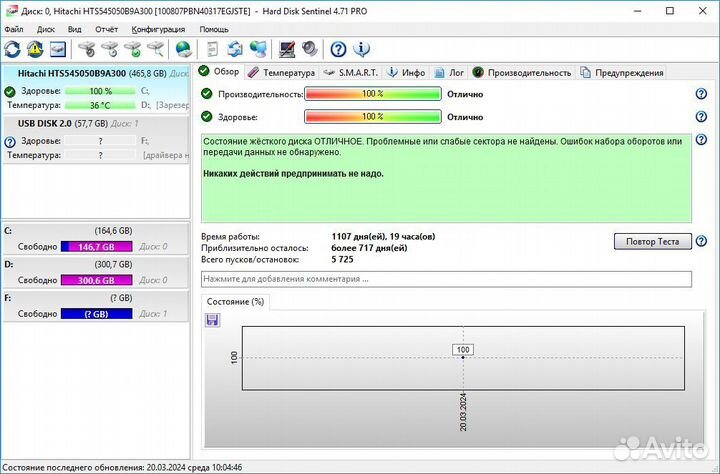Screen dimensions: 720x474
Task: Click the laptop with red pen icon
Action: click(287, 49)
